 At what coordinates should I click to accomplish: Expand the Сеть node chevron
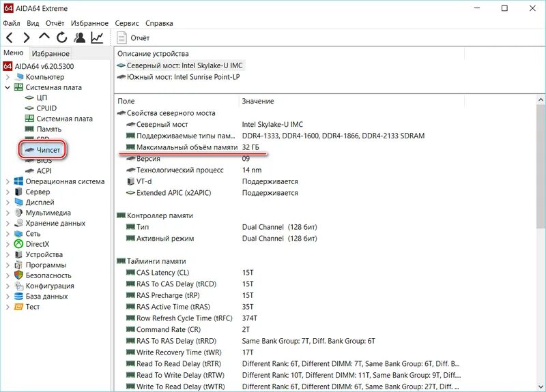(8, 233)
